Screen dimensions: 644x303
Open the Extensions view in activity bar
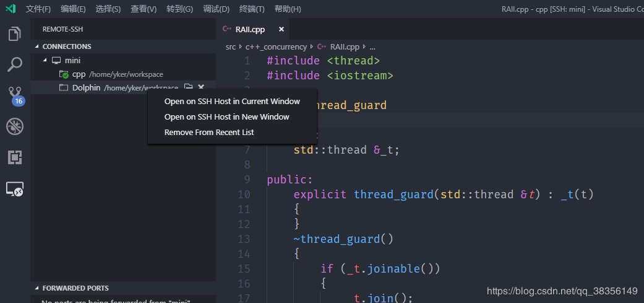(15, 157)
